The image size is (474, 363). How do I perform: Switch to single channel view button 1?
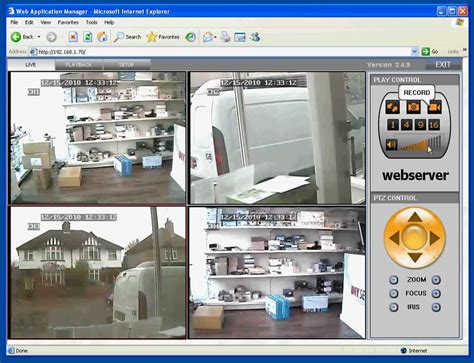click(393, 125)
